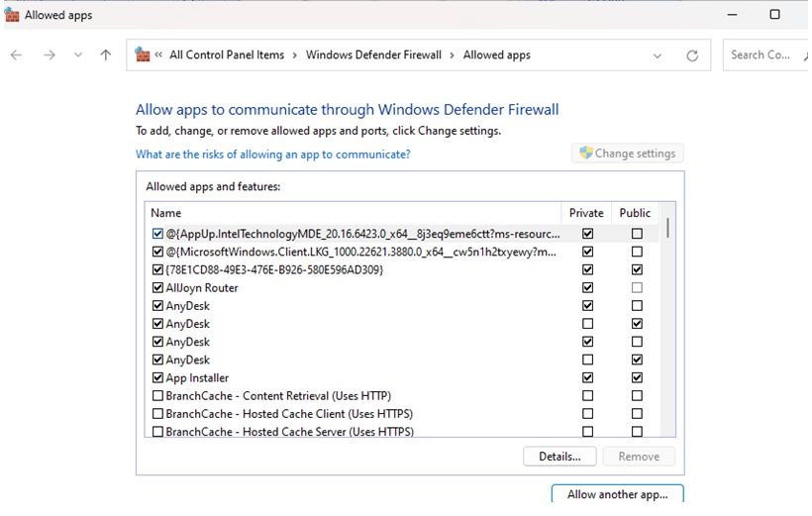Select the App Installer row text
The image size is (812, 516).
(197, 378)
